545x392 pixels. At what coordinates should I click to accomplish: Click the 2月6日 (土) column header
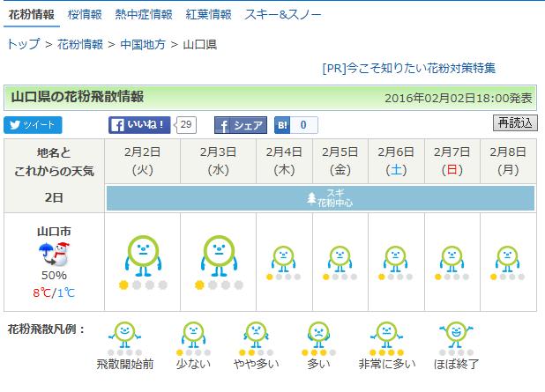396,161
